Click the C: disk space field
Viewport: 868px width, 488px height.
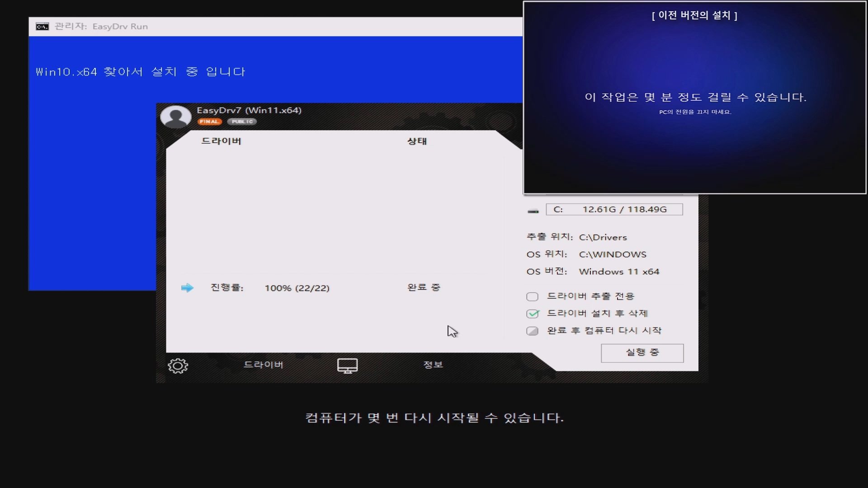[614, 209]
